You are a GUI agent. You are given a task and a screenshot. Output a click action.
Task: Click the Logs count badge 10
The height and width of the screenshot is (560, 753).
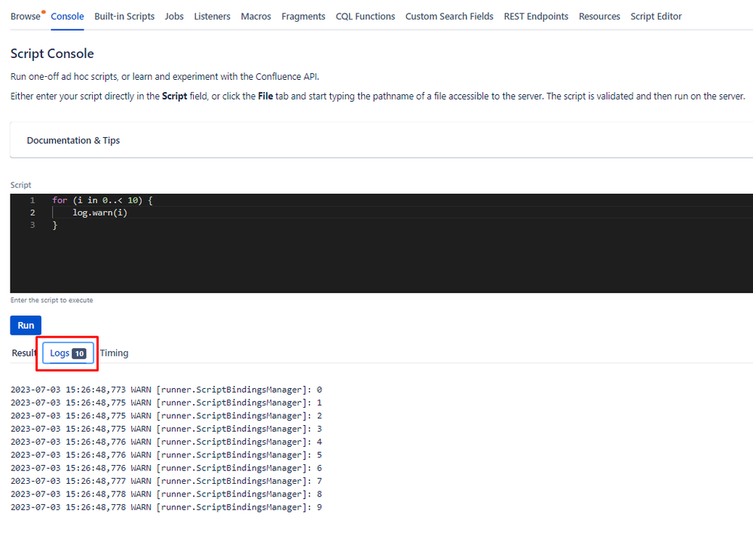tap(79, 353)
